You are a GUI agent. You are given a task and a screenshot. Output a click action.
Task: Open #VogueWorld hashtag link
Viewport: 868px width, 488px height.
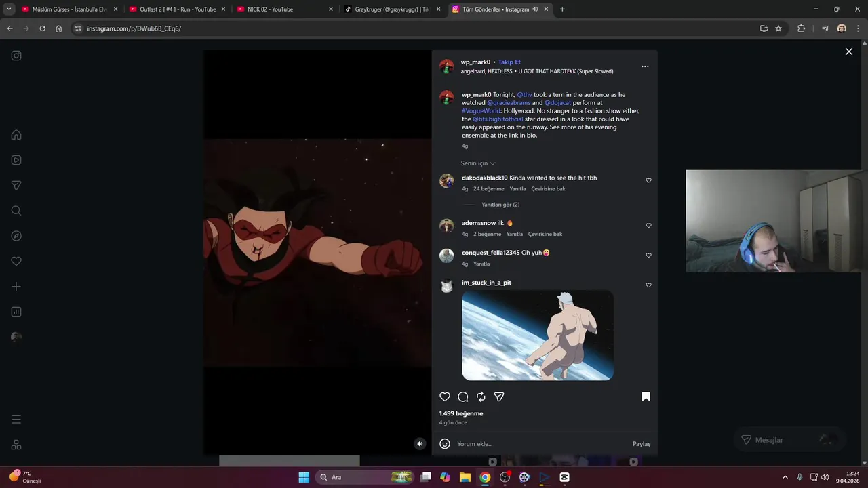point(481,111)
